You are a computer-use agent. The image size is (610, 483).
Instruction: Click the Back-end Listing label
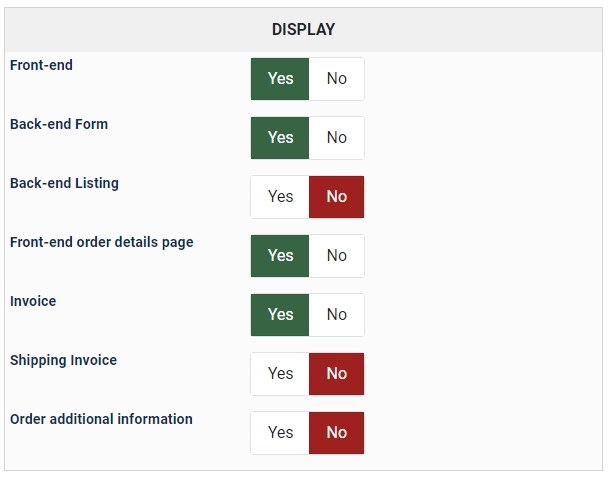click(x=64, y=183)
